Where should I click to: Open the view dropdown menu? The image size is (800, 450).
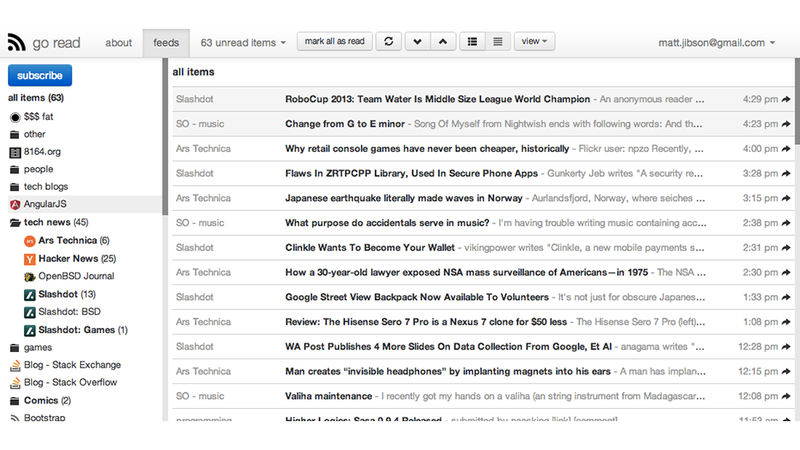(x=534, y=41)
